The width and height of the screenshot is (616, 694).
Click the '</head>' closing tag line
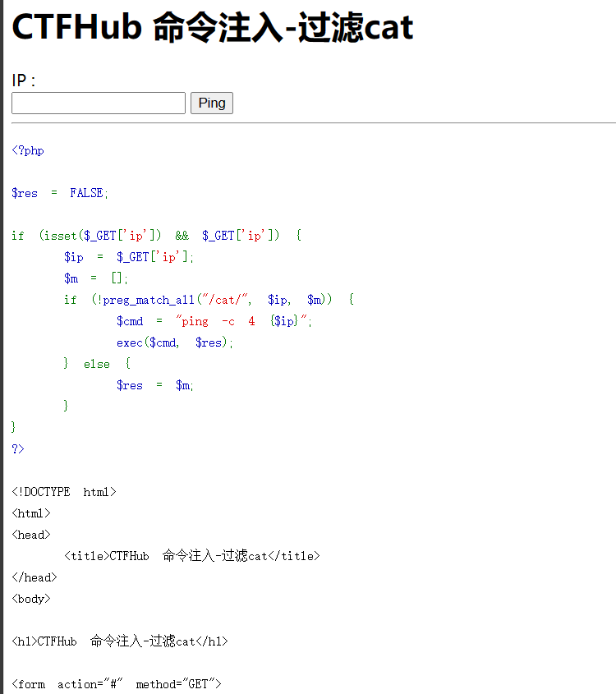coord(34,577)
